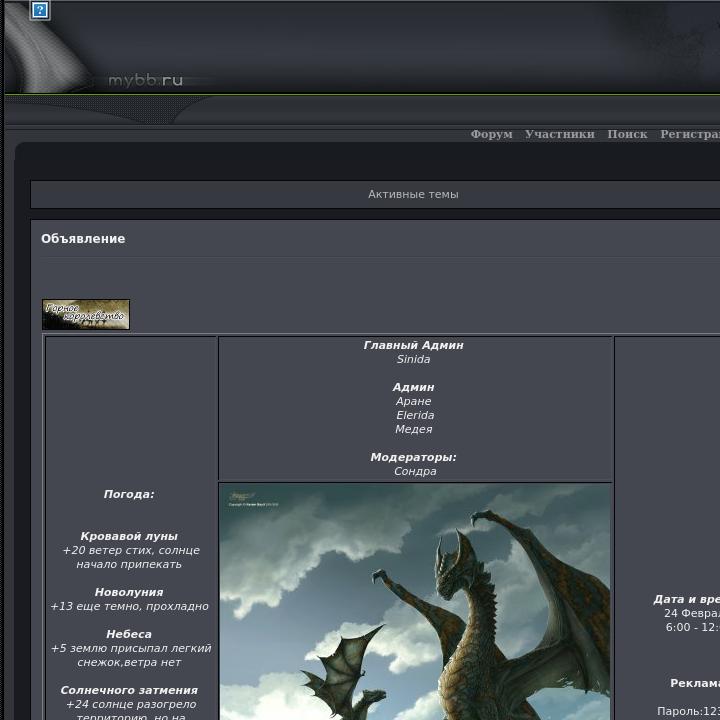720x720 pixels.
Task: Click the Пароль text under Реклама
Action: click(688, 711)
